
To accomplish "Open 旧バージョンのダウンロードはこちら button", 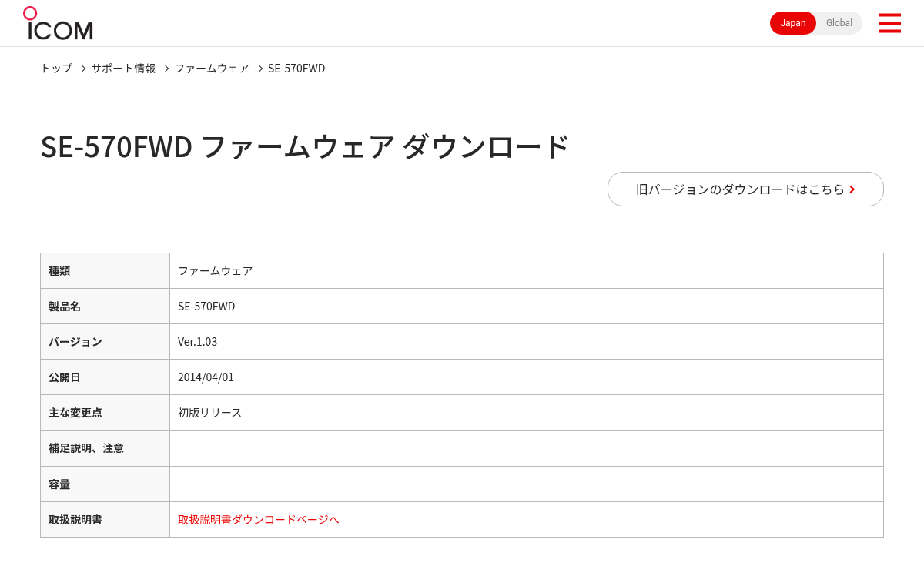I will click(x=745, y=189).
